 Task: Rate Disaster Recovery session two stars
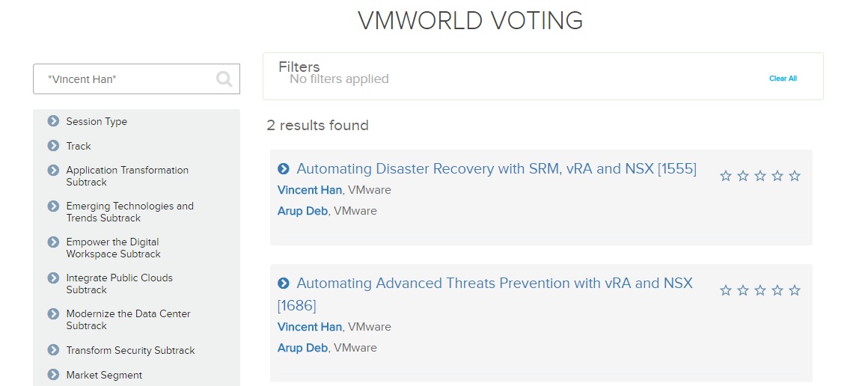pos(743,176)
